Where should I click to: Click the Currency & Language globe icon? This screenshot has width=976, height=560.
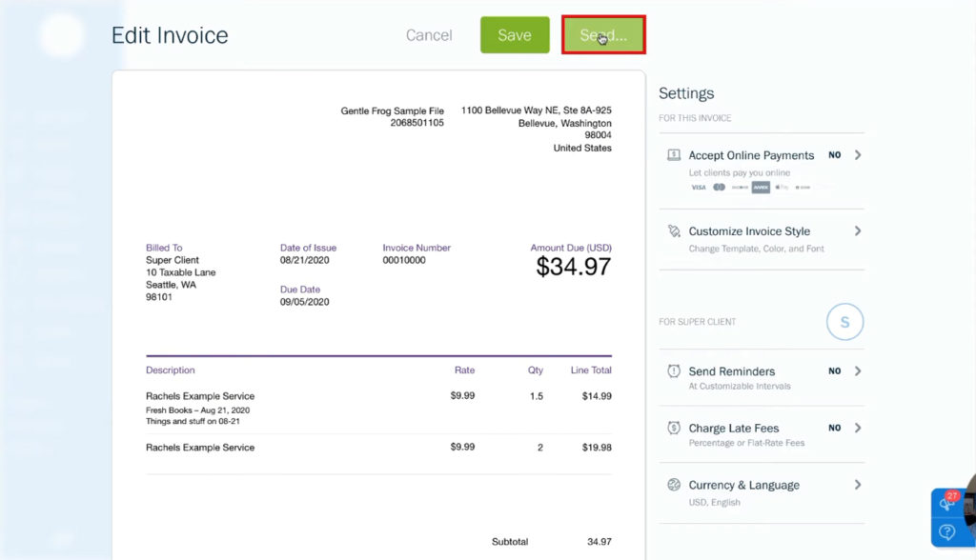click(674, 485)
